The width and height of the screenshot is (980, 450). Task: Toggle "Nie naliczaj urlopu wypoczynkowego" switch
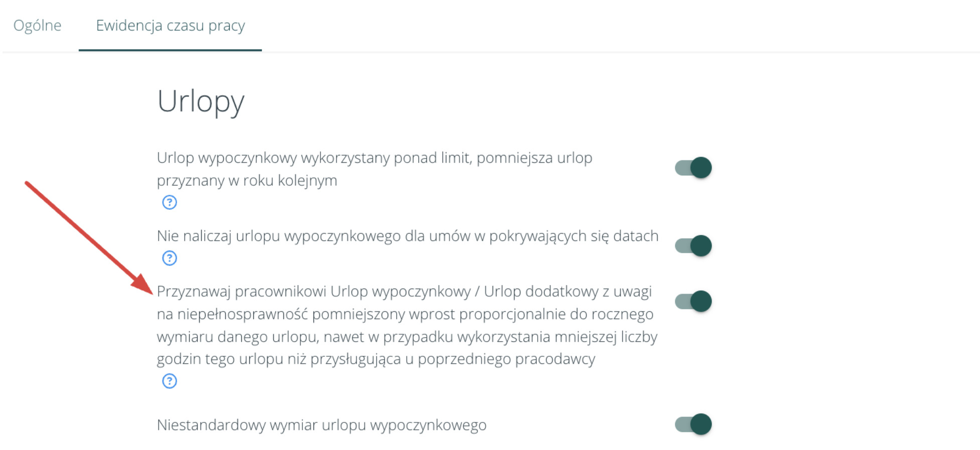click(693, 246)
